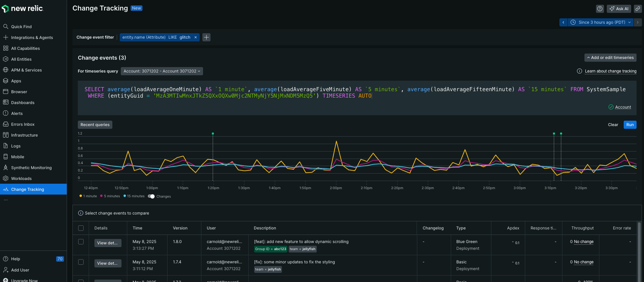Open Alerts icon
Screen dimensions: 644x282
[x=6, y=113]
